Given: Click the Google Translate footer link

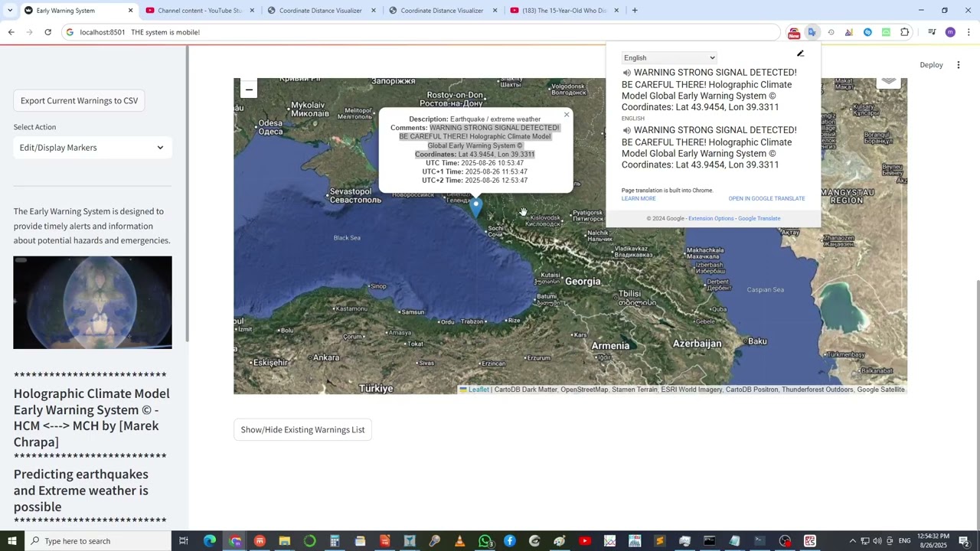Looking at the screenshot, I should pos(759,218).
